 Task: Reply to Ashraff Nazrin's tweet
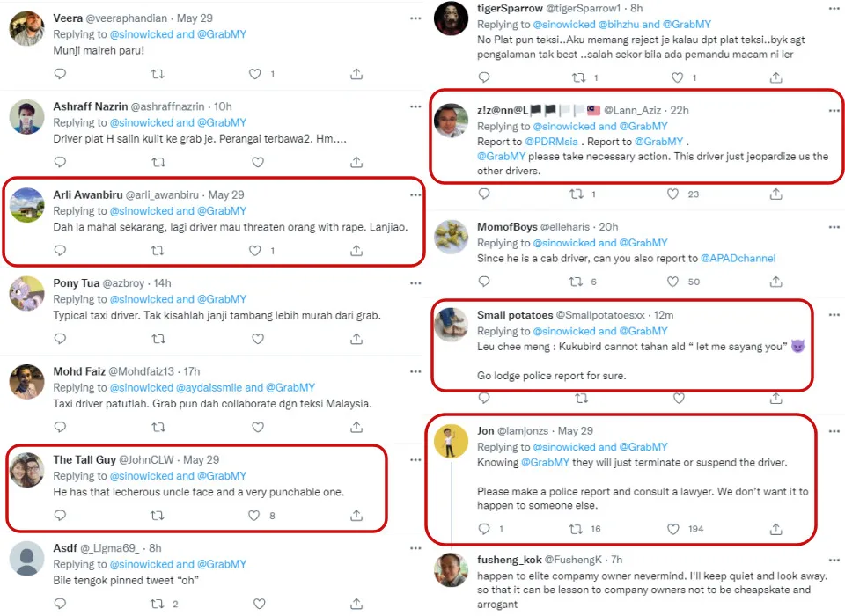(60, 162)
